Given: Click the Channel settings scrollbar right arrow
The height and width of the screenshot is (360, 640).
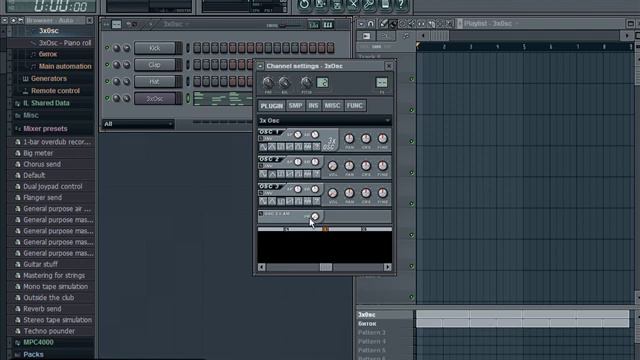Looking at the screenshot, I should [x=387, y=267].
